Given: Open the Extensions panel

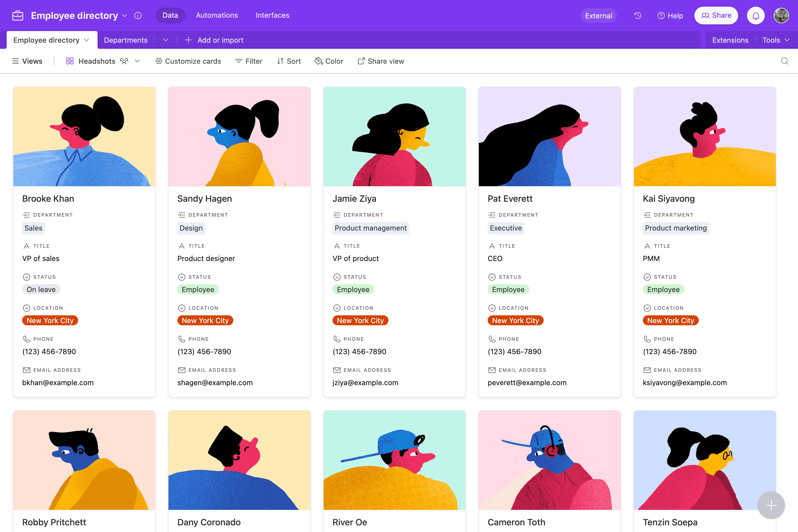Looking at the screenshot, I should tap(730, 40).
